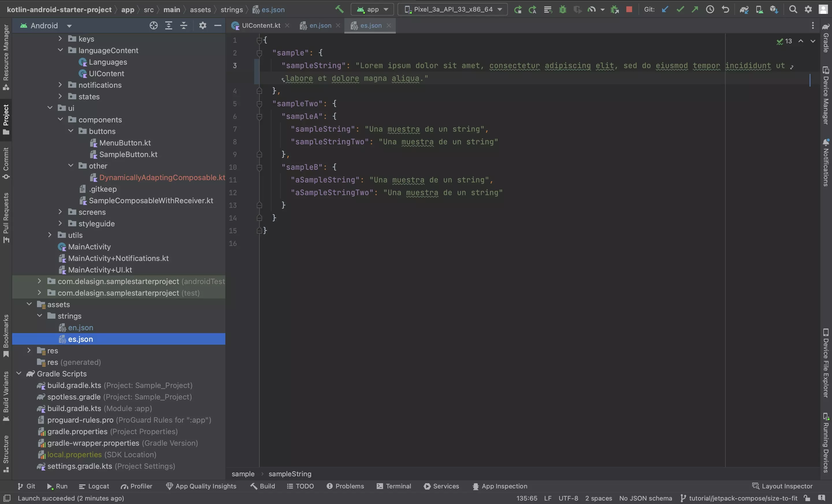Toggle the Pull Requests tool window

coord(6,218)
